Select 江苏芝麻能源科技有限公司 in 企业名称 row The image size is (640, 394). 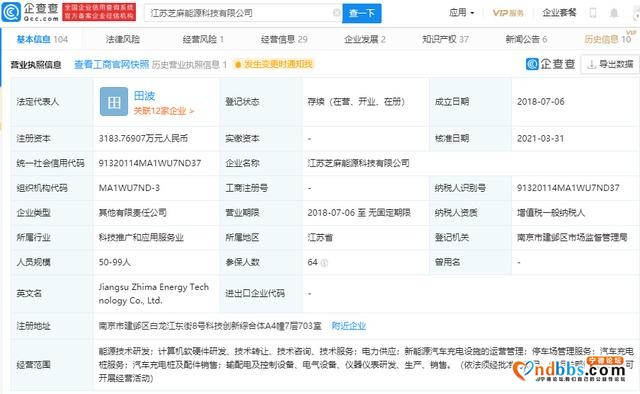358,163
